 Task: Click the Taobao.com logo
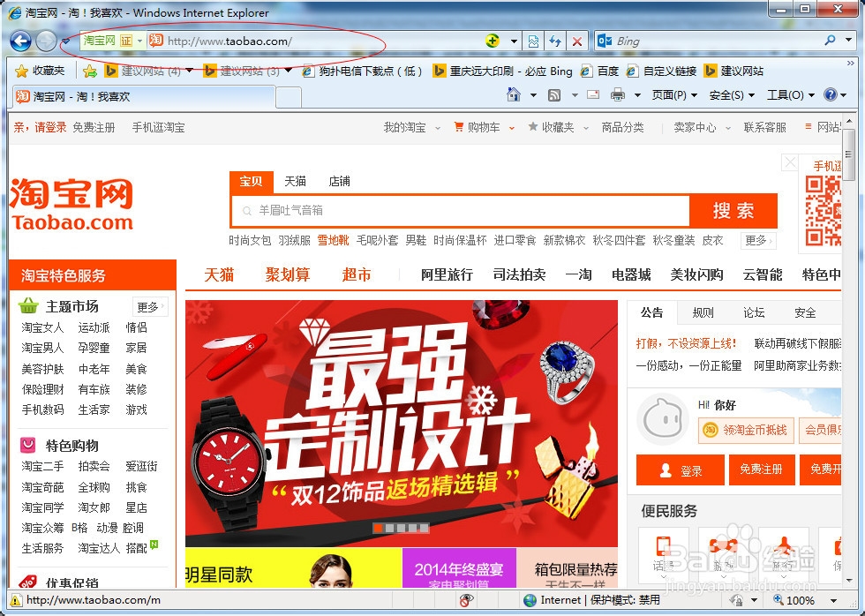(71, 204)
